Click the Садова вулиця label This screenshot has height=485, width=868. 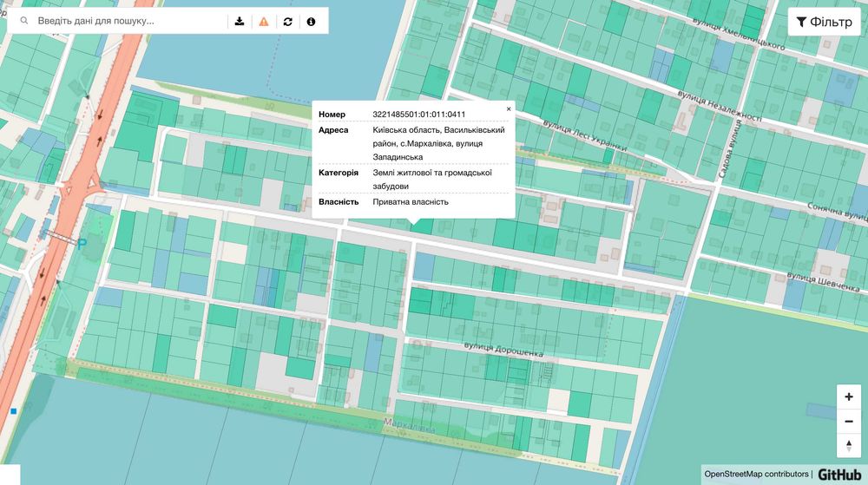[730, 148]
